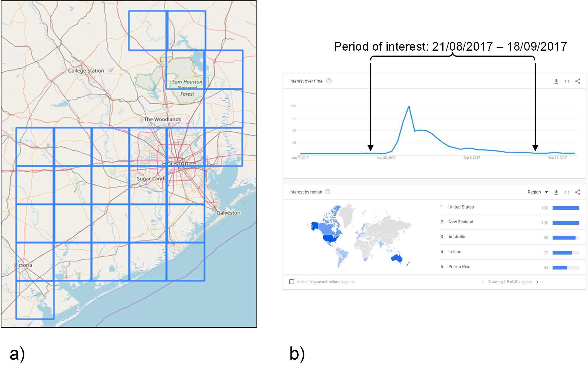Image resolution: width=588 pixels, height=373 pixels.
Task: Download the Interest over time data
Action: pyautogui.click(x=556, y=81)
